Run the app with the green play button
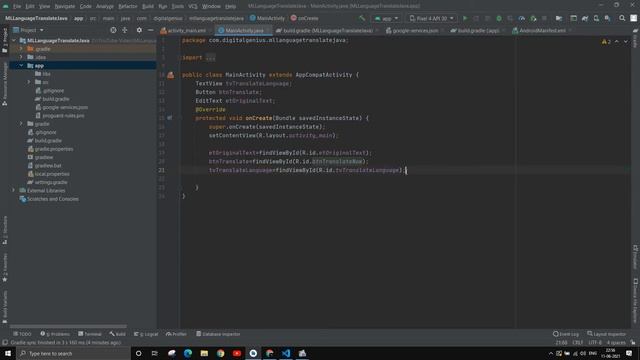This screenshot has height=360, width=640. [x=464, y=18]
